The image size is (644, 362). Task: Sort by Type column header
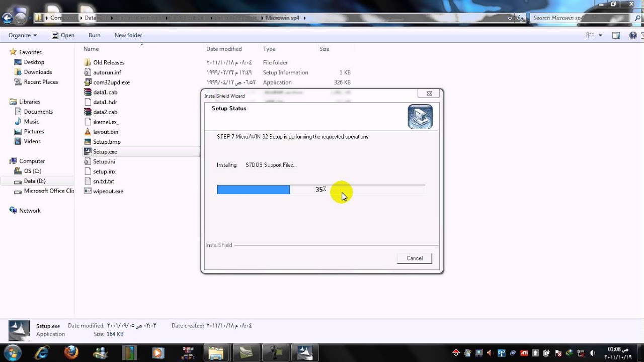[269, 49]
